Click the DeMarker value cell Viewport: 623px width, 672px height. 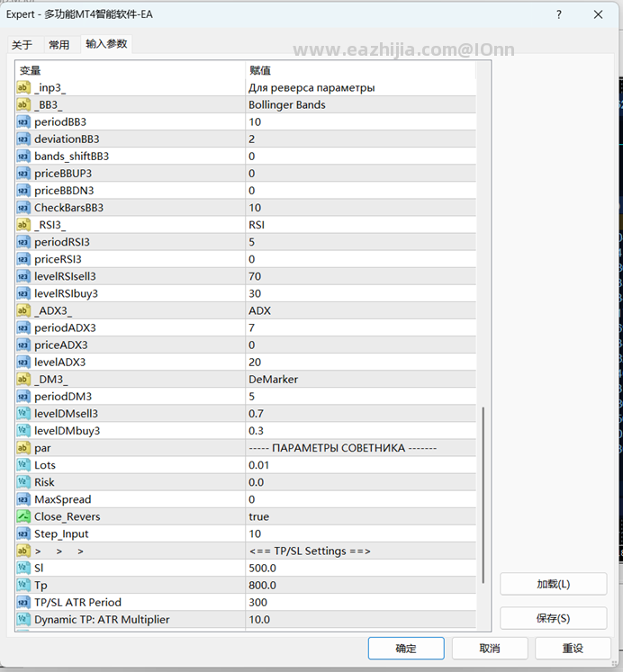pyautogui.click(x=361, y=379)
